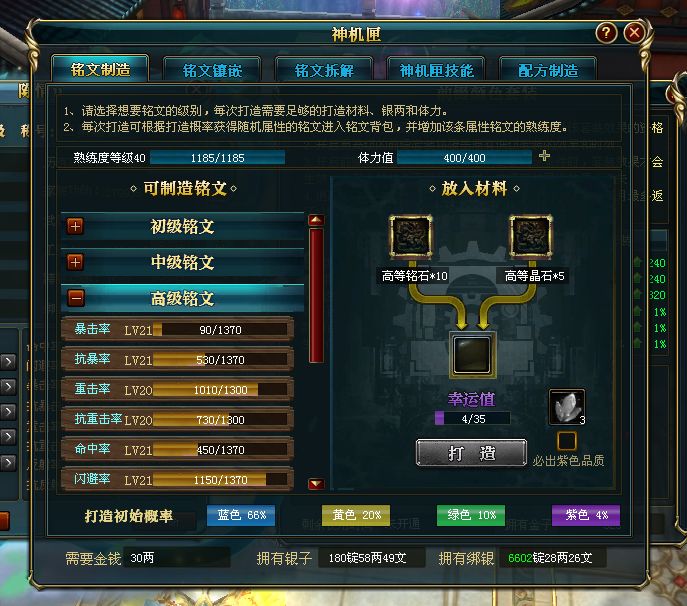The height and width of the screenshot is (606, 687).
Task: Click the 紫色 4% probability swatch
Action: pyautogui.click(x=586, y=515)
